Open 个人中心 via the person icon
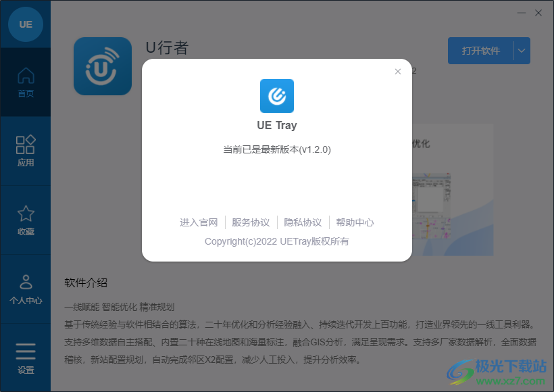The height and width of the screenshot is (392, 554). (x=26, y=284)
